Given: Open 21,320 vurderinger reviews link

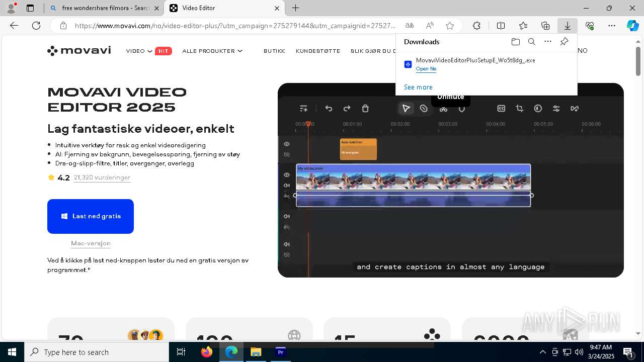Looking at the screenshot, I should coord(102,177).
